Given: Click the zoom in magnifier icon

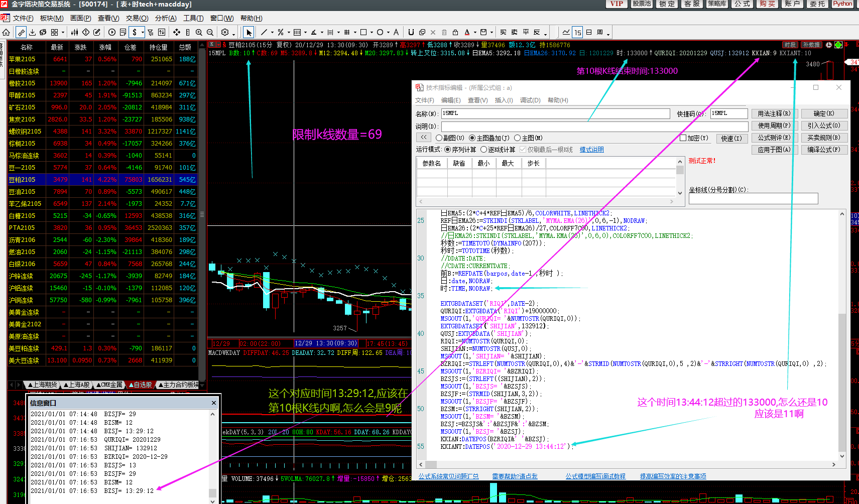Looking at the screenshot, I should coord(199,32).
